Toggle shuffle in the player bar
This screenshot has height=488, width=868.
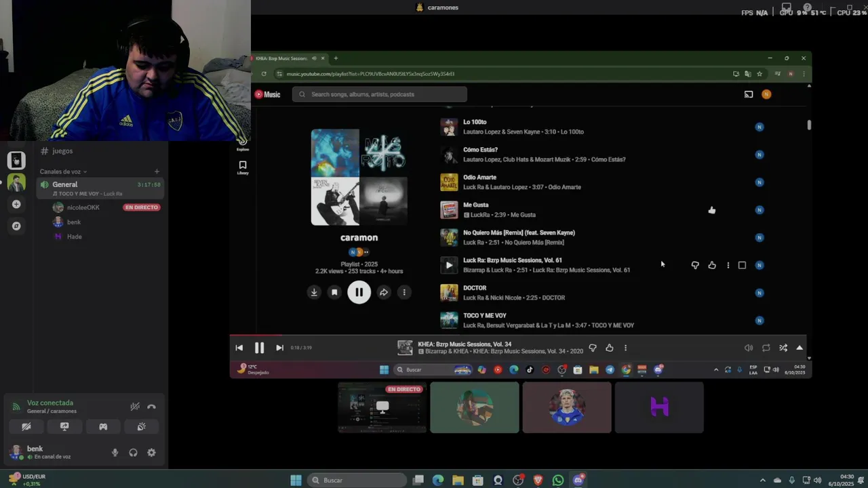click(x=783, y=348)
